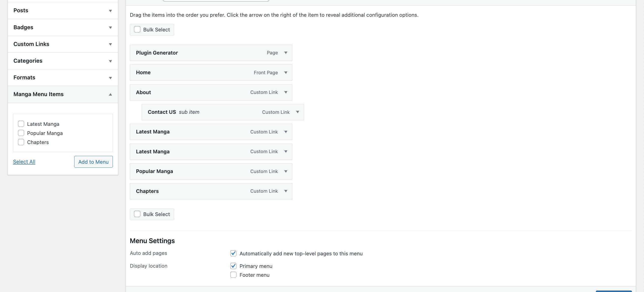Expand the Plugin Generator menu item arrow
Image resolution: width=644 pixels, height=292 pixels.
[x=286, y=53]
